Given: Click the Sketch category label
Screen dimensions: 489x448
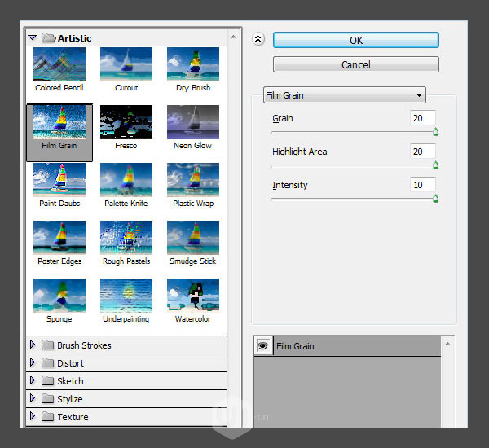Looking at the screenshot, I should (70, 381).
